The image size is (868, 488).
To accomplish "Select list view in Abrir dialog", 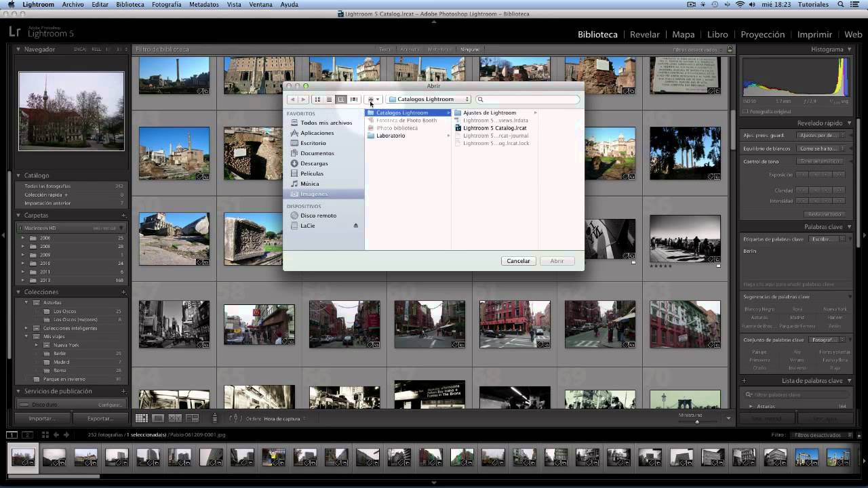I will (329, 100).
